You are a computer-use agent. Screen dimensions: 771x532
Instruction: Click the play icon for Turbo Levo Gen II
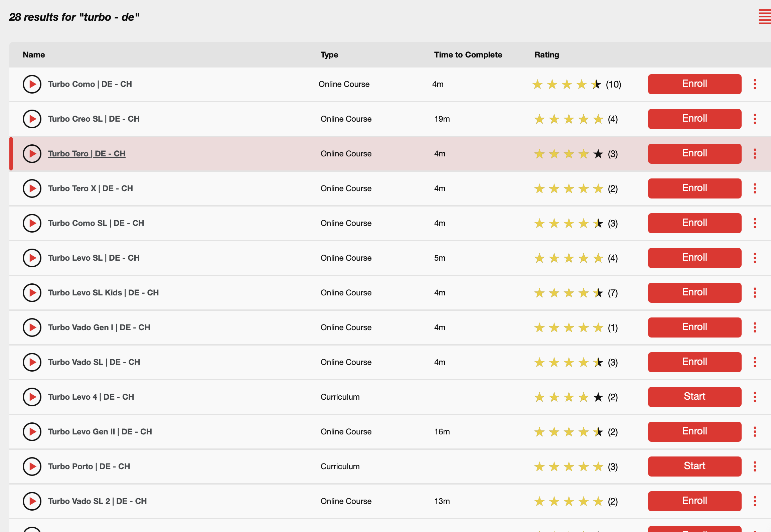tap(32, 432)
